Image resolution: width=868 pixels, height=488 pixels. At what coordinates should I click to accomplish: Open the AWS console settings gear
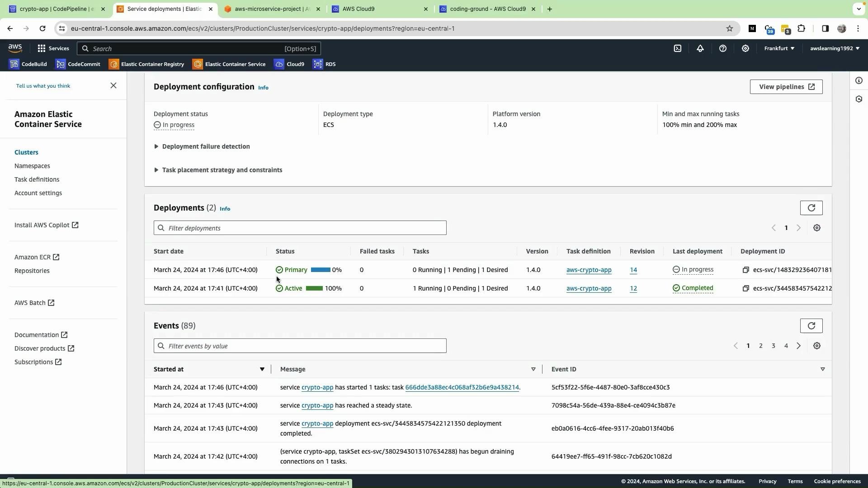tap(745, 48)
